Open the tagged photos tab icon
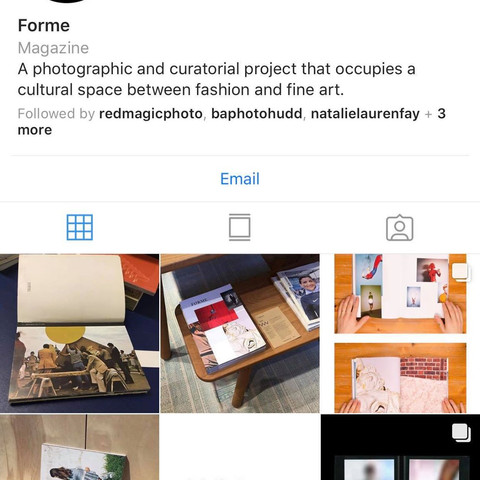Image resolution: width=480 pixels, height=480 pixels. pos(400,228)
